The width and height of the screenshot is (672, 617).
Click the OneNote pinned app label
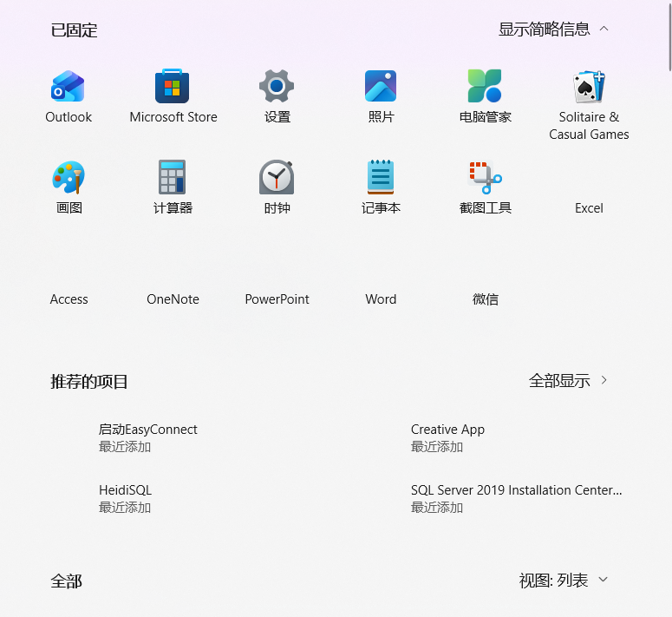173,299
